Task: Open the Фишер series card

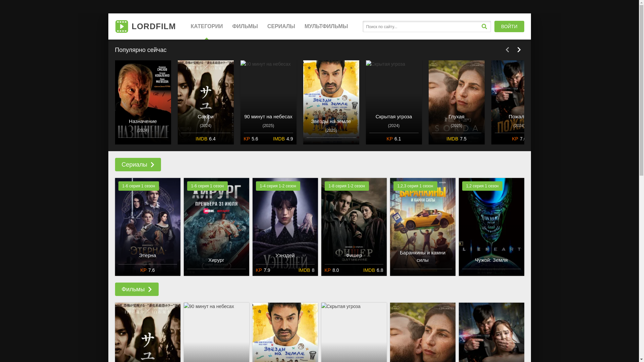Action: [354, 227]
